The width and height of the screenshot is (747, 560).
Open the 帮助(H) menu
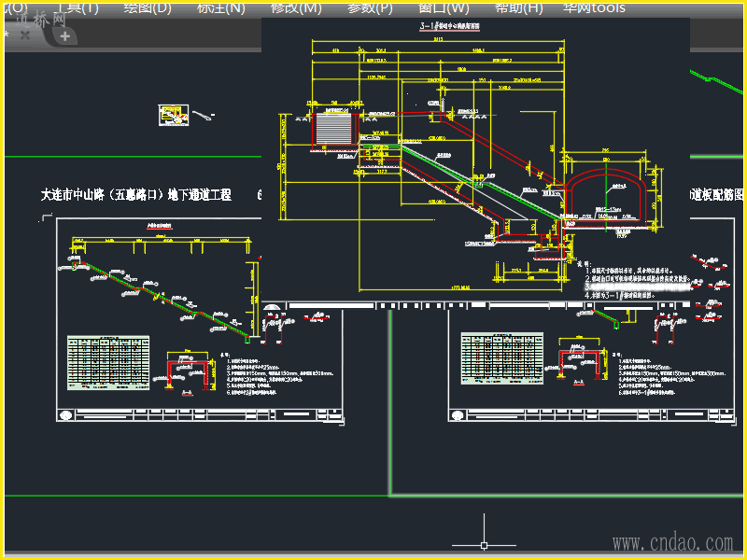(519, 7)
